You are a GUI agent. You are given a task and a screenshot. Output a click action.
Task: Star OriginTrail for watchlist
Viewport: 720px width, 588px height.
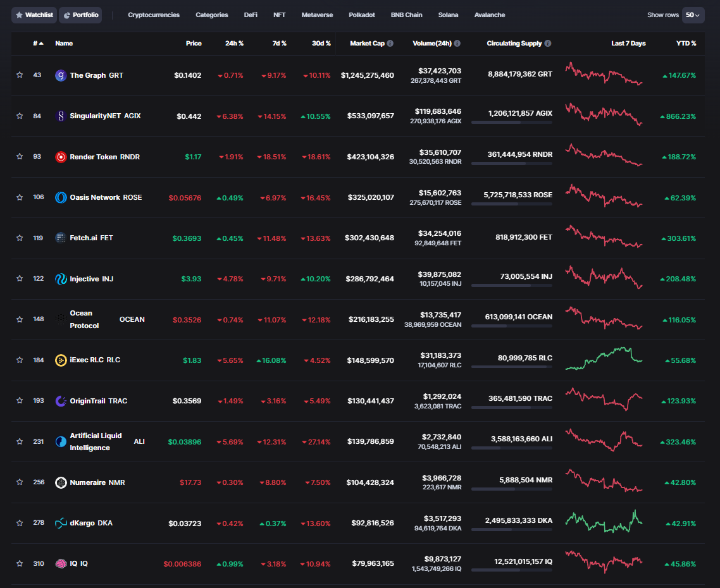(20, 401)
